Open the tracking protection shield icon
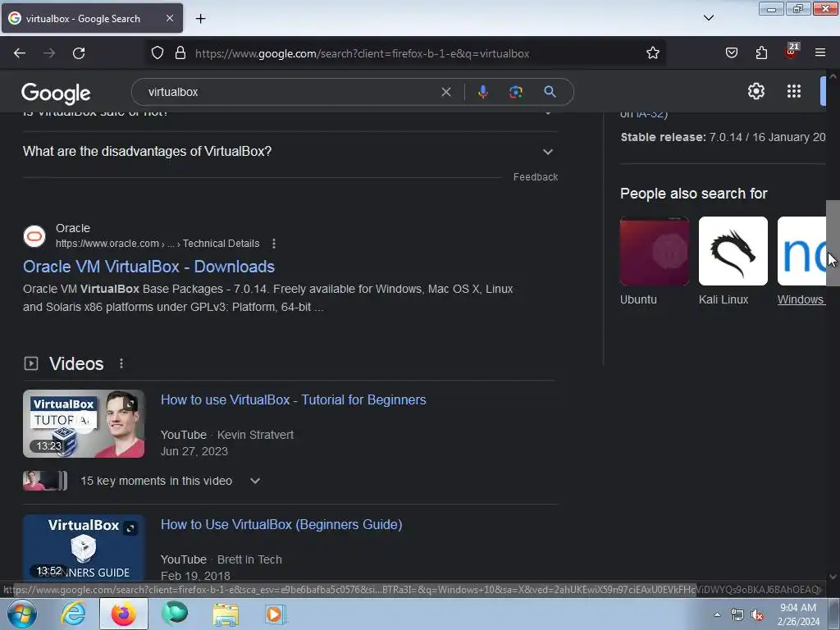Image resolution: width=840 pixels, height=630 pixels. [157, 53]
